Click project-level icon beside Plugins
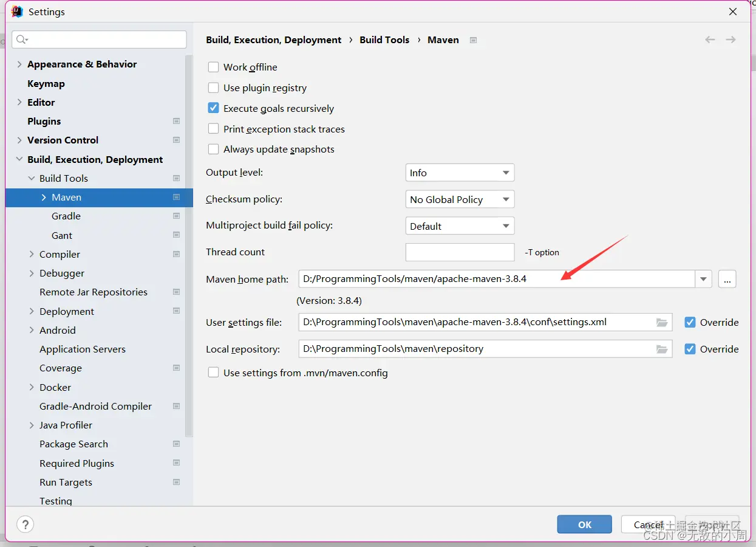 176,121
